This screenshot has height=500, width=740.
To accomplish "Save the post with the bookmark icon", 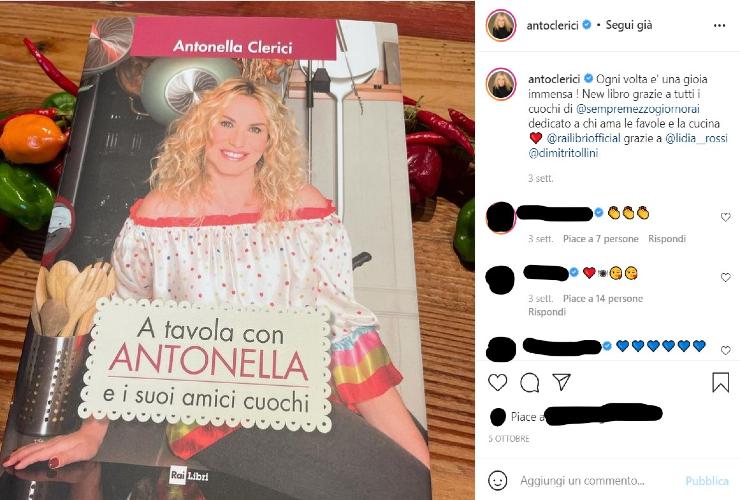I will [x=720, y=382].
